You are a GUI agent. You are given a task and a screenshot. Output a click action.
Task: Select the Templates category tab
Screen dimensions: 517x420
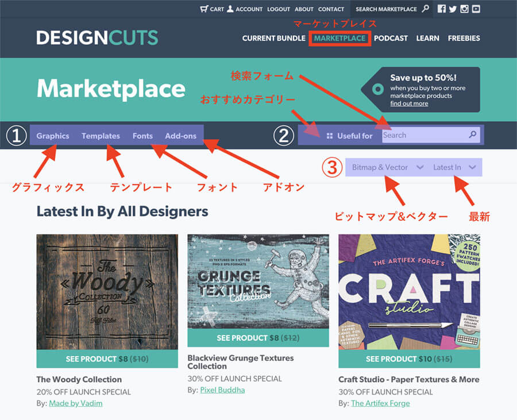[101, 136]
